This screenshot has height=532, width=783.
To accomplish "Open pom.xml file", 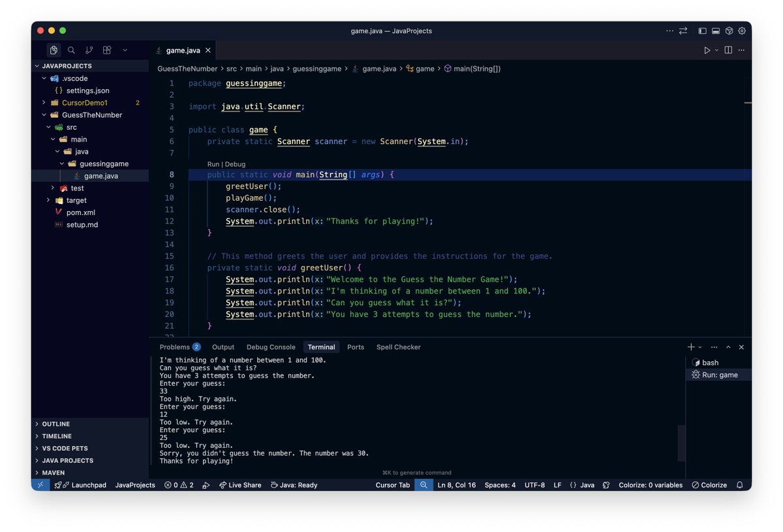I will pos(90,213).
